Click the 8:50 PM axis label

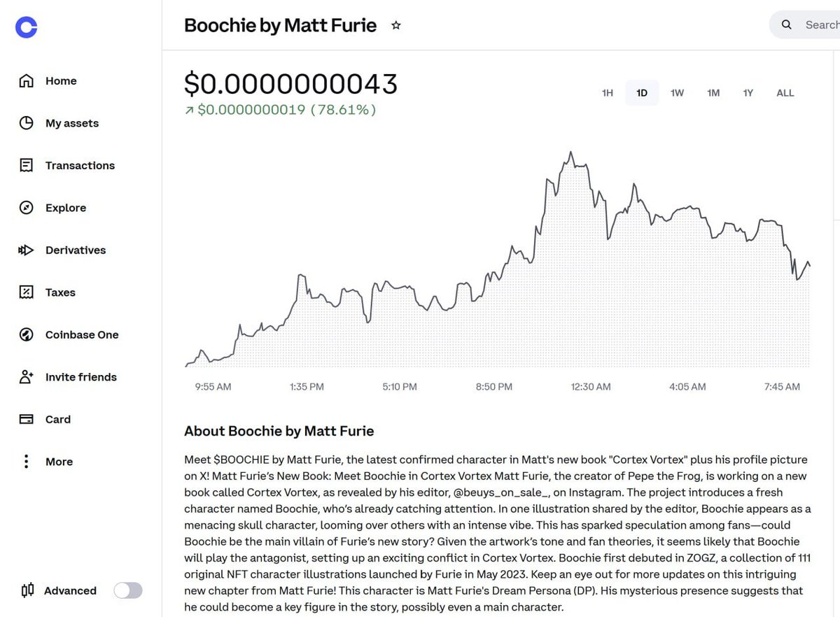(494, 387)
